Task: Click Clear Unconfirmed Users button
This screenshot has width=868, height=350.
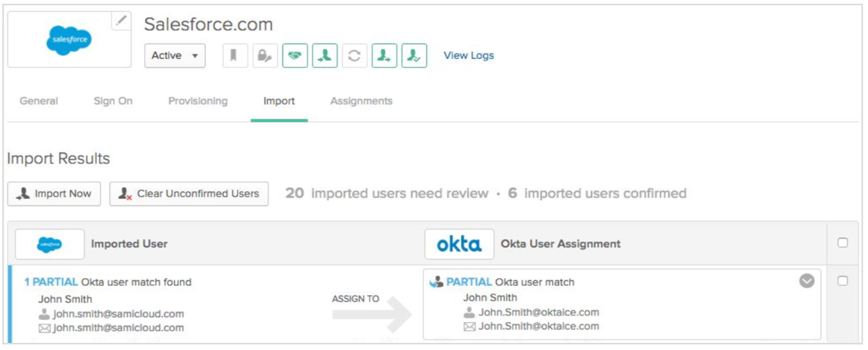Action: coord(189,194)
